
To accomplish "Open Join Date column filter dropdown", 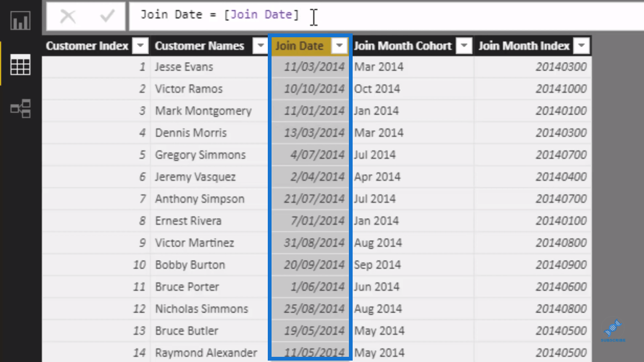I will [x=339, y=46].
